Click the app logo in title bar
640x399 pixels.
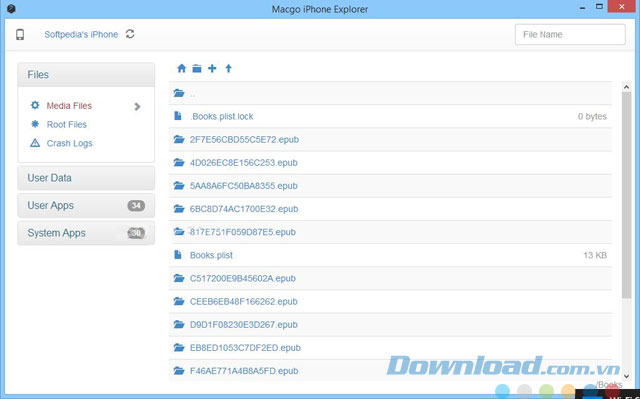coord(11,9)
